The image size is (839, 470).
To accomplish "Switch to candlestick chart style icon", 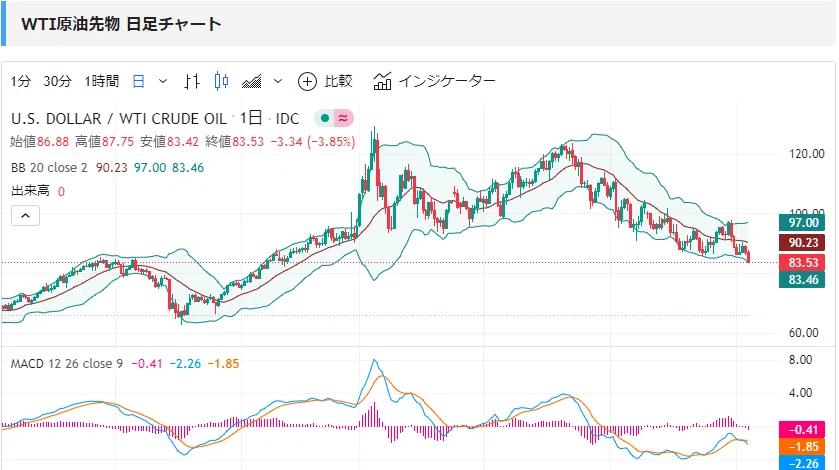I will click(x=222, y=81).
